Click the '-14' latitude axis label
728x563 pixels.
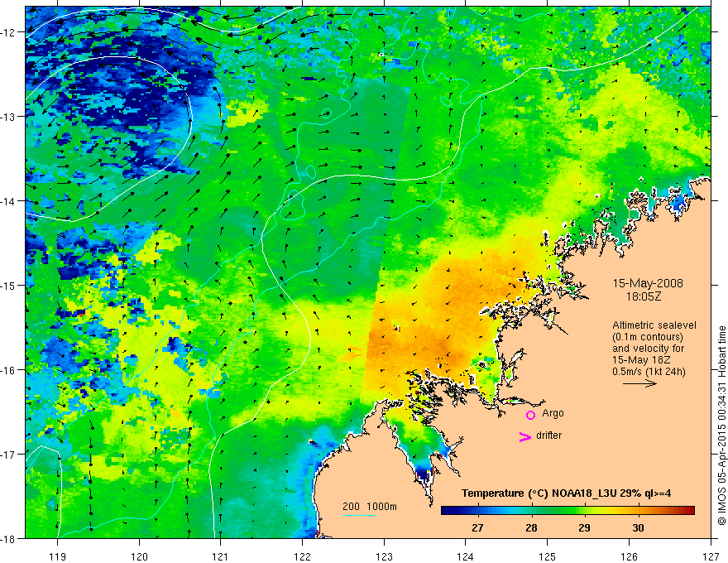(8, 201)
